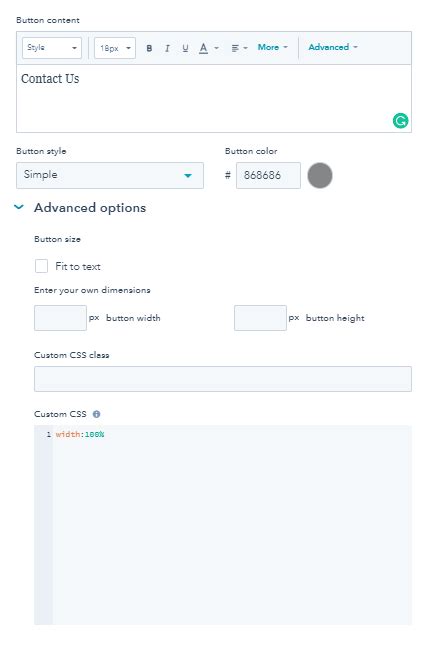Toggle bold formatting in the editor toolbar
This screenshot has width=432, height=645.
pyautogui.click(x=149, y=48)
